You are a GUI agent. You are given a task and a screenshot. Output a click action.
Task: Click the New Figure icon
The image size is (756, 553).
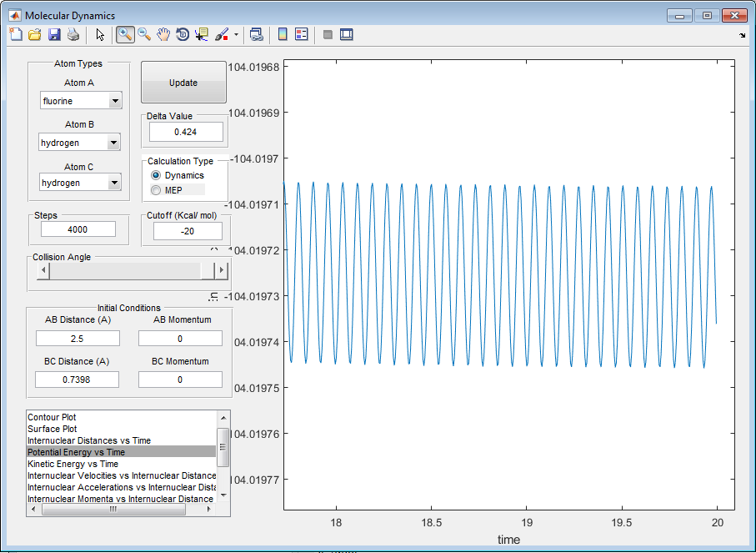tap(16, 34)
